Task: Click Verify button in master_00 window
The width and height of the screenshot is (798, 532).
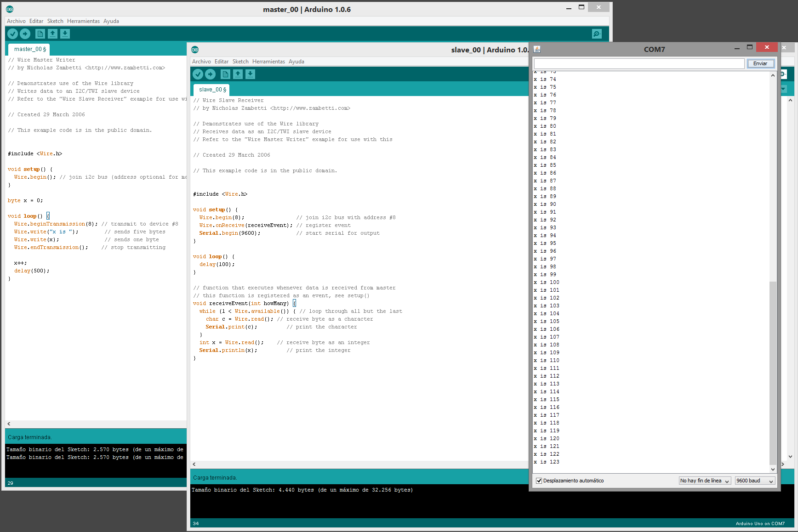Action: click(x=13, y=34)
